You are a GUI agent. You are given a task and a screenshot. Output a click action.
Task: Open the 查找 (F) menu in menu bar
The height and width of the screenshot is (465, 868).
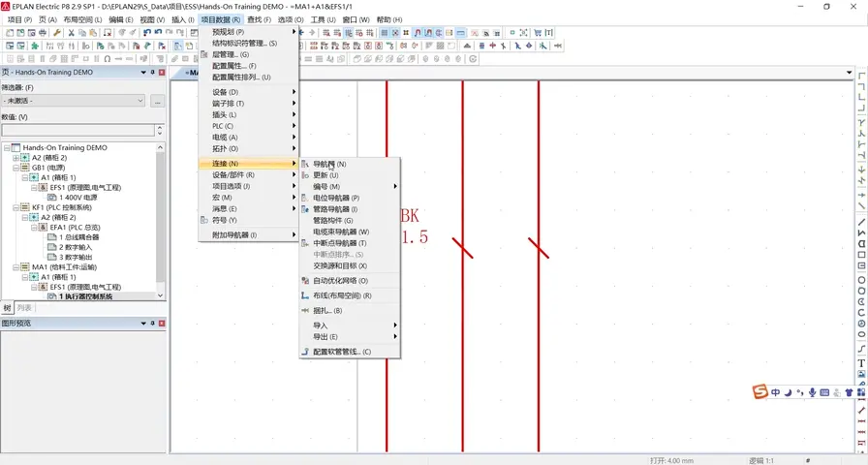coord(259,19)
